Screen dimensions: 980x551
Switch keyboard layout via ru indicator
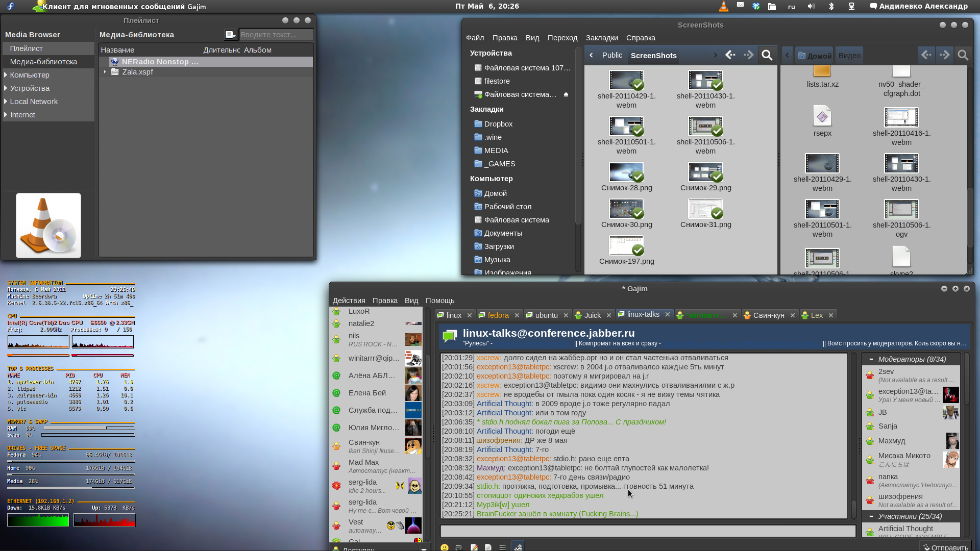[x=791, y=7]
